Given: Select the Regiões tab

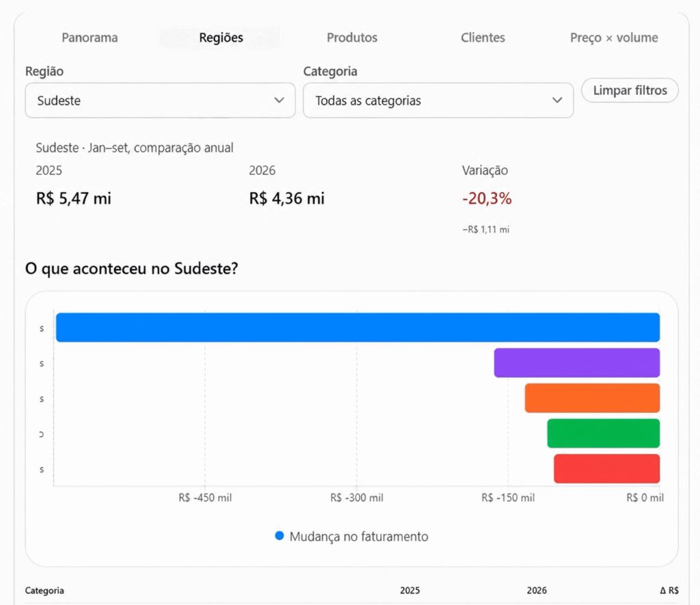Looking at the screenshot, I should point(221,38).
